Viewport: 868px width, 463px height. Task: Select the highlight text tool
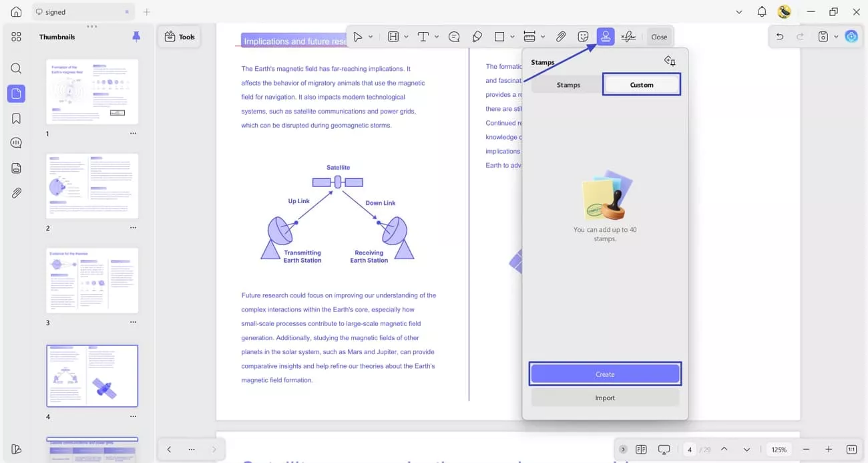(x=393, y=37)
